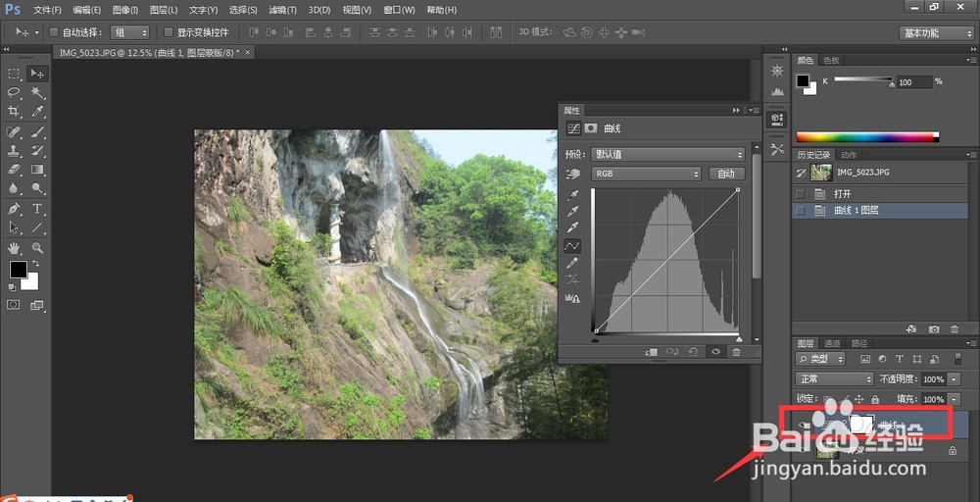Create new document from current state

coord(911,328)
